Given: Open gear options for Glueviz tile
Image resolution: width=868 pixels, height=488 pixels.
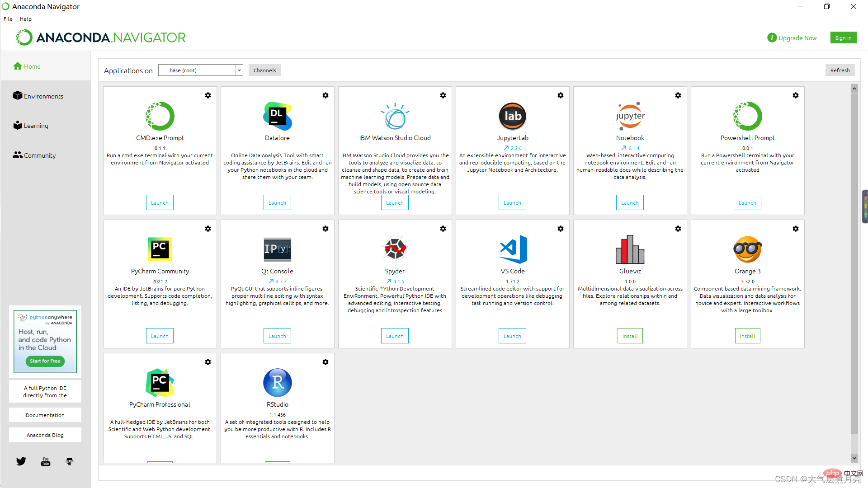Looking at the screenshot, I should pyautogui.click(x=678, y=229).
